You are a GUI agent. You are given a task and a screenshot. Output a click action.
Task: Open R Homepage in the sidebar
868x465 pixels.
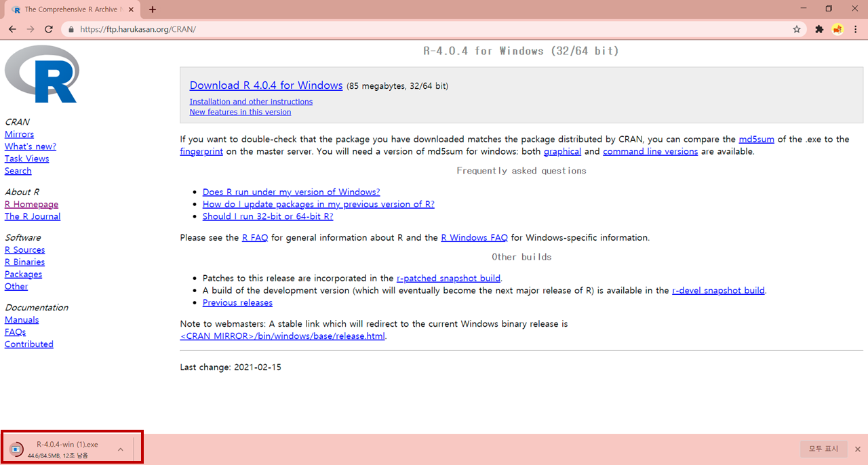(x=31, y=204)
